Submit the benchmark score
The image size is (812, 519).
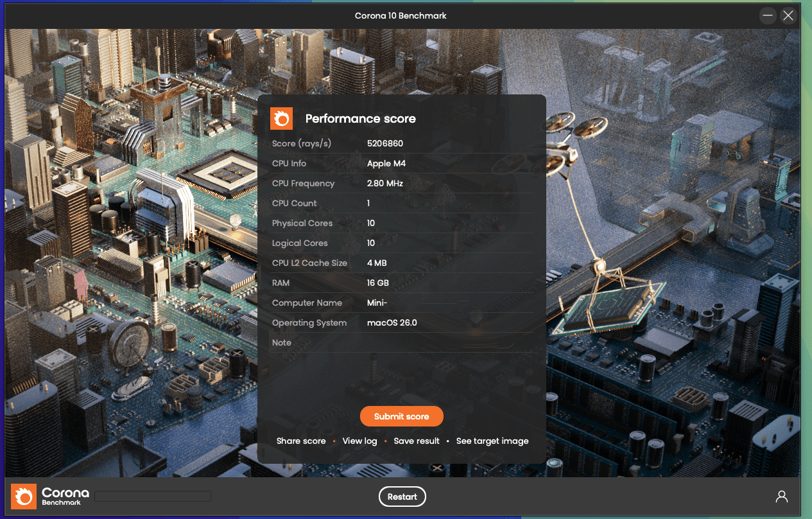click(x=402, y=416)
